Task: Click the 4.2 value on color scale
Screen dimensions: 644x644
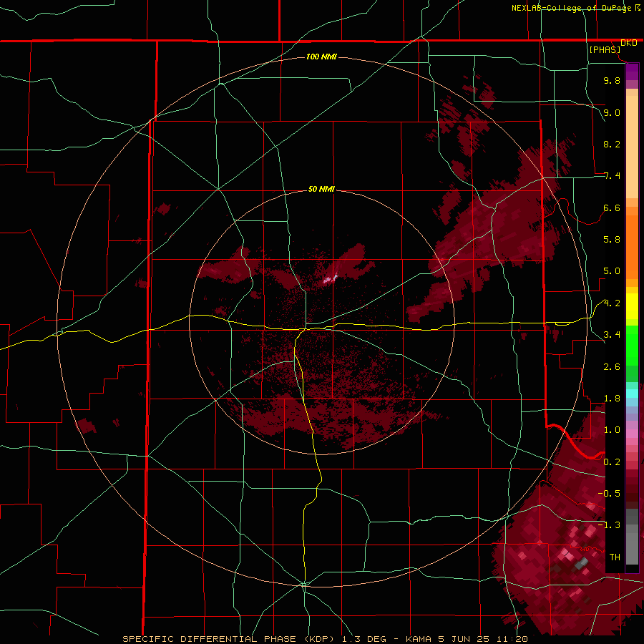Action: tap(612, 303)
